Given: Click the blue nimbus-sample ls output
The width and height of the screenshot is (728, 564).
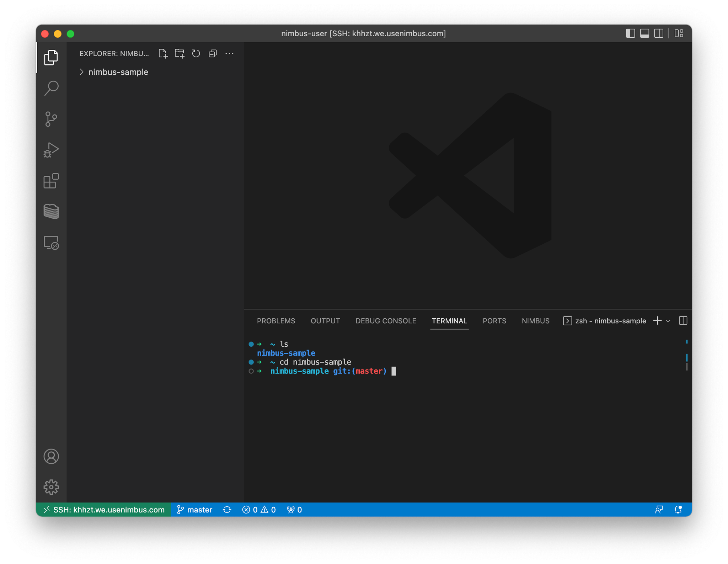Looking at the screenshot, I should [x=286, y=353].
